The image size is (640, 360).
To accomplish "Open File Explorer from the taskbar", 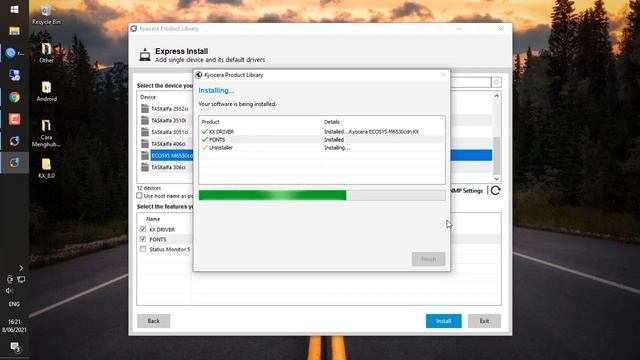I will (14, 31).
